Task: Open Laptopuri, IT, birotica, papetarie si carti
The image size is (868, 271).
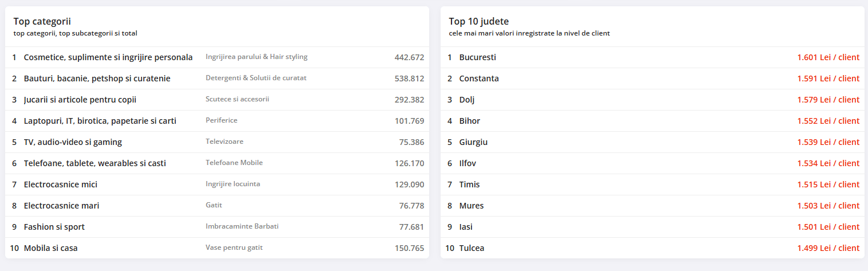Action: [100, 121]
